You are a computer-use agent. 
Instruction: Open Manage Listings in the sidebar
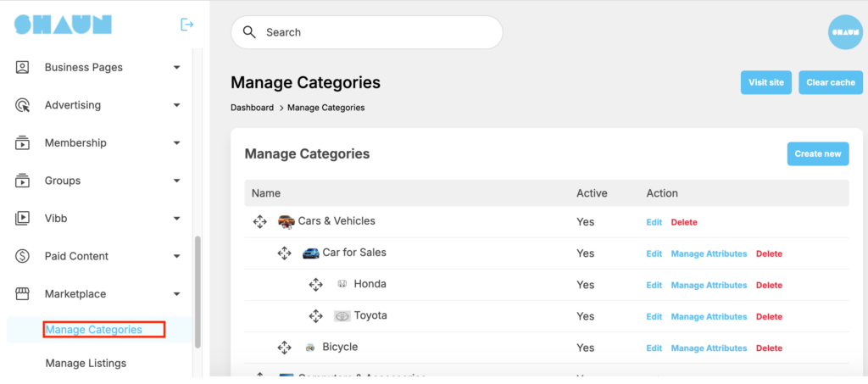point(86,363)
